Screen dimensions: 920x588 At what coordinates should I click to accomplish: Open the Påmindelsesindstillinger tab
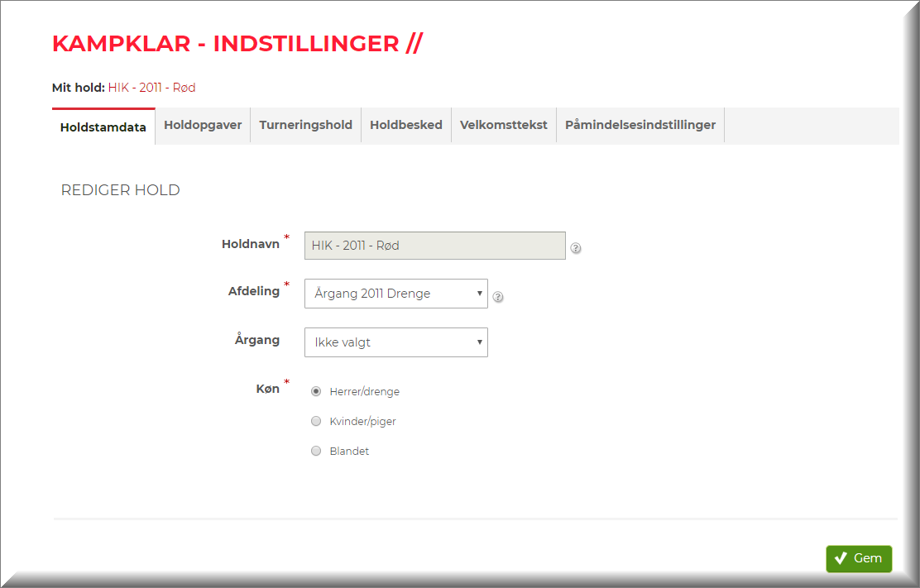click(x=640, y=126)
